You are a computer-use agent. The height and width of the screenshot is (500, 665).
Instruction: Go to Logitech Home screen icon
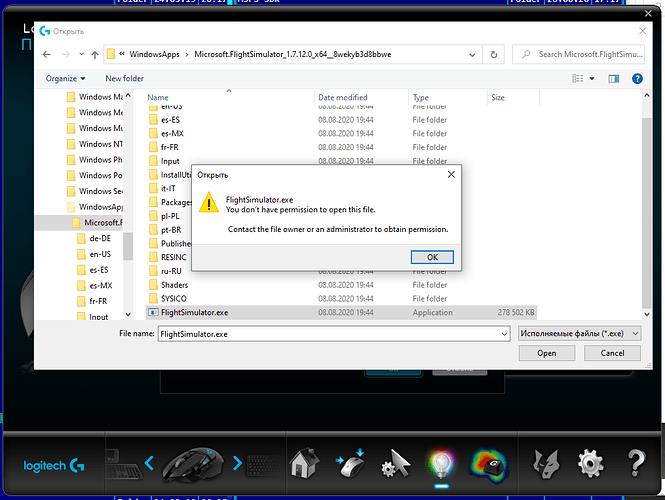click(304, 464)
